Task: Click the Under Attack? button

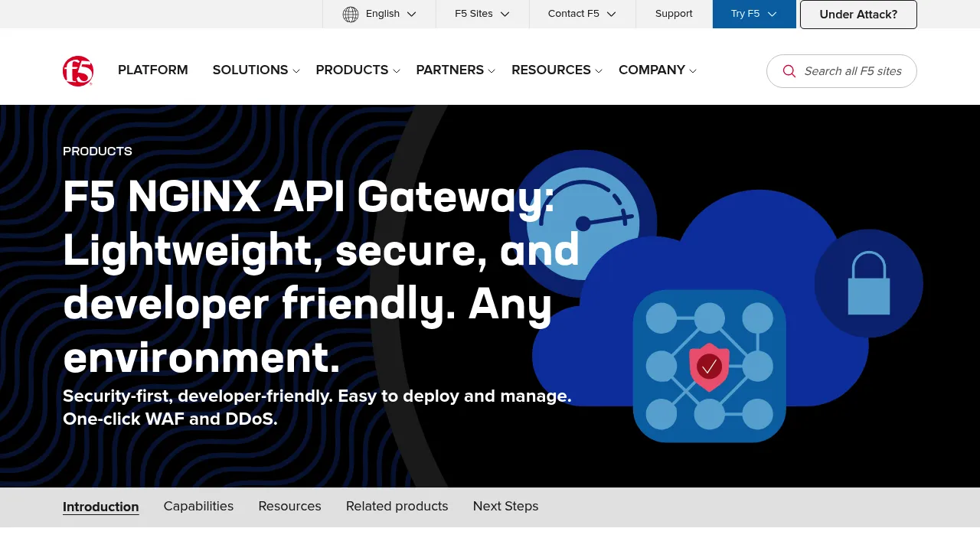Action: coord(858,15)
